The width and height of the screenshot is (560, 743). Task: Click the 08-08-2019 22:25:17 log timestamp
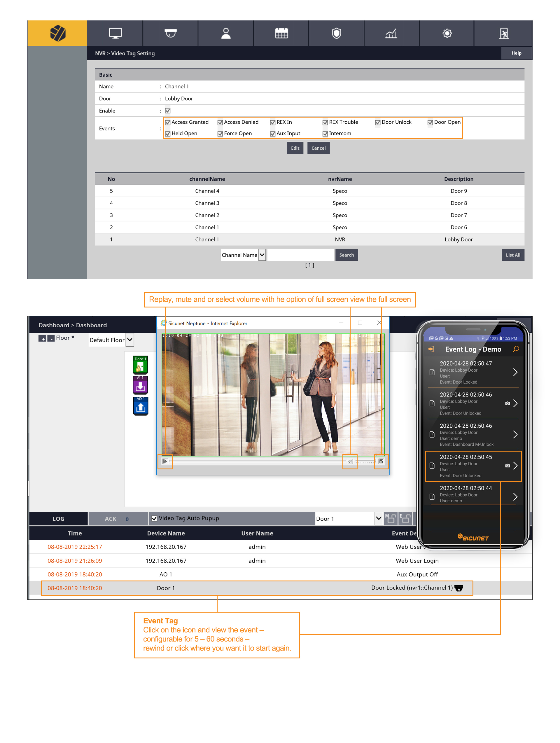[x=75, y=547]
